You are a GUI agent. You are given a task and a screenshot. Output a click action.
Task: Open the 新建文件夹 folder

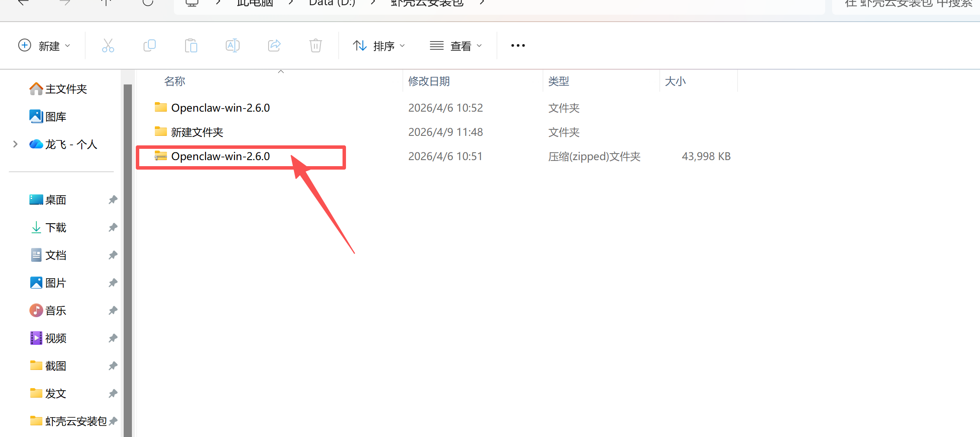click(197, 132)
